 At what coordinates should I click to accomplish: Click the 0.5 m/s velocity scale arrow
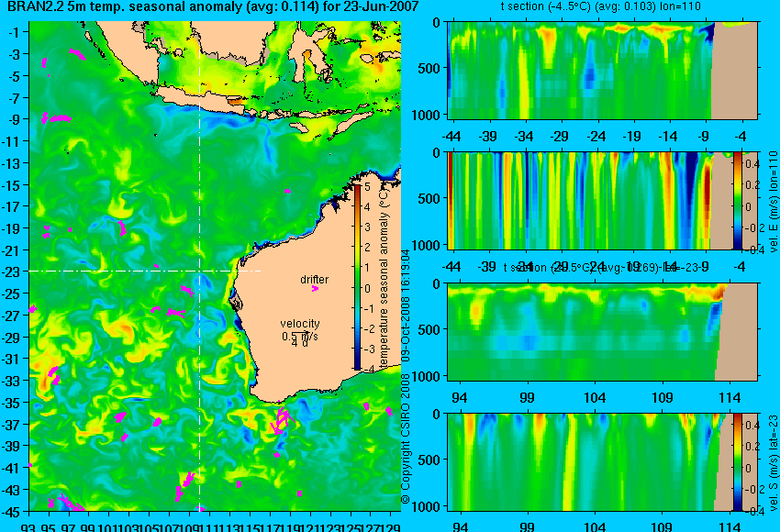pyautogui.click(x=300, y=334)
